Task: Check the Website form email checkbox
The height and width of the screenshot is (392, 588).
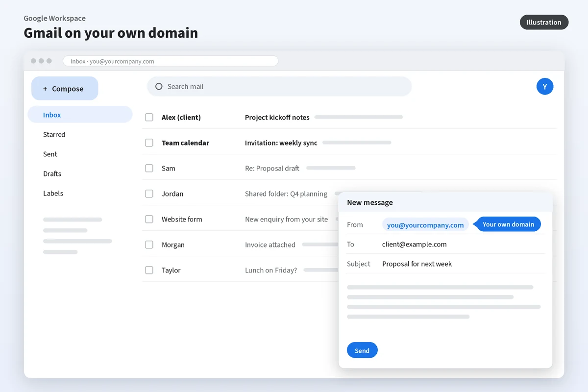Action: (149, 219)
